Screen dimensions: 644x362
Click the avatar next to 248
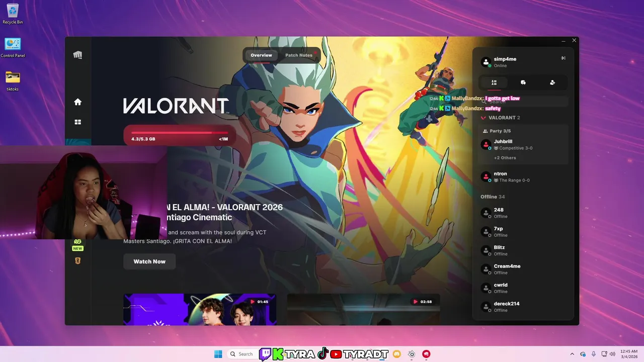tap(486, 213)
